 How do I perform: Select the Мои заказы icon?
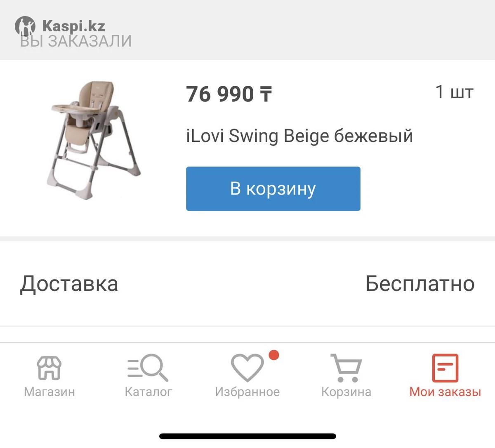tap(445, 368)
